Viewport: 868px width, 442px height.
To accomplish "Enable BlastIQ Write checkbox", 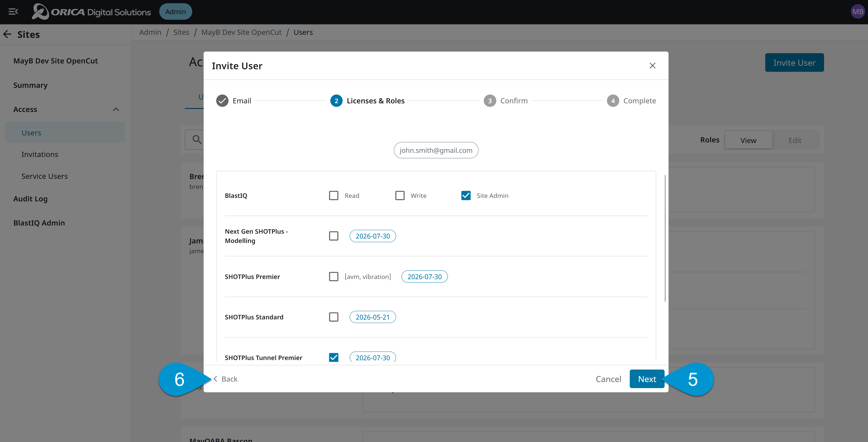I will [x=400, y=196].
